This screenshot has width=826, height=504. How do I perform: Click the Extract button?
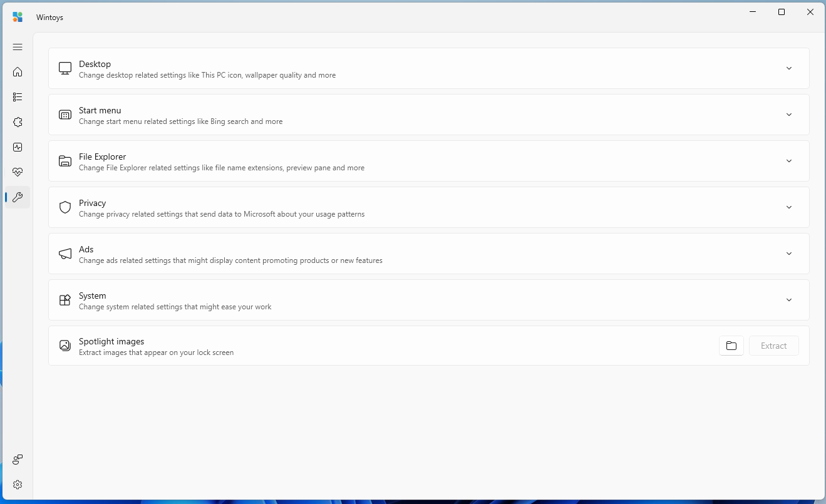point(774,346)
